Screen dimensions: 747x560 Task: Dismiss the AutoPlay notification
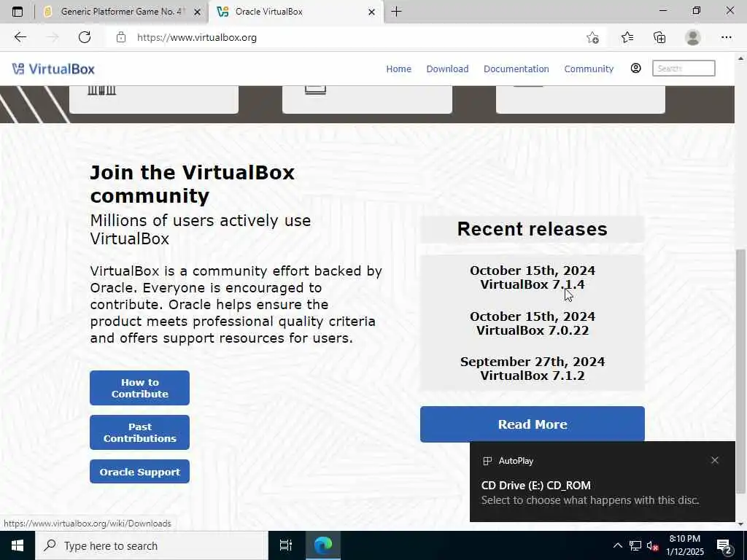tap(715, 460)
